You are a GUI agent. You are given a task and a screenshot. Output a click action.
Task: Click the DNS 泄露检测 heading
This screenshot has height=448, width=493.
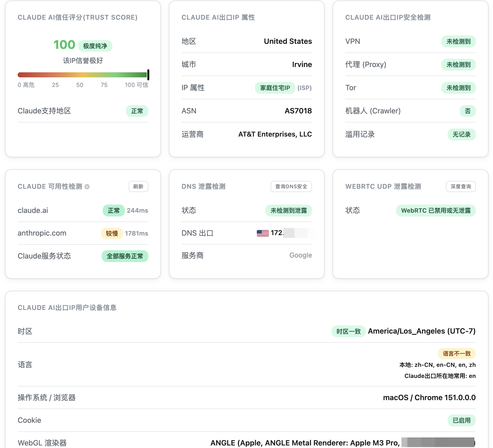[x=203, y=186]
